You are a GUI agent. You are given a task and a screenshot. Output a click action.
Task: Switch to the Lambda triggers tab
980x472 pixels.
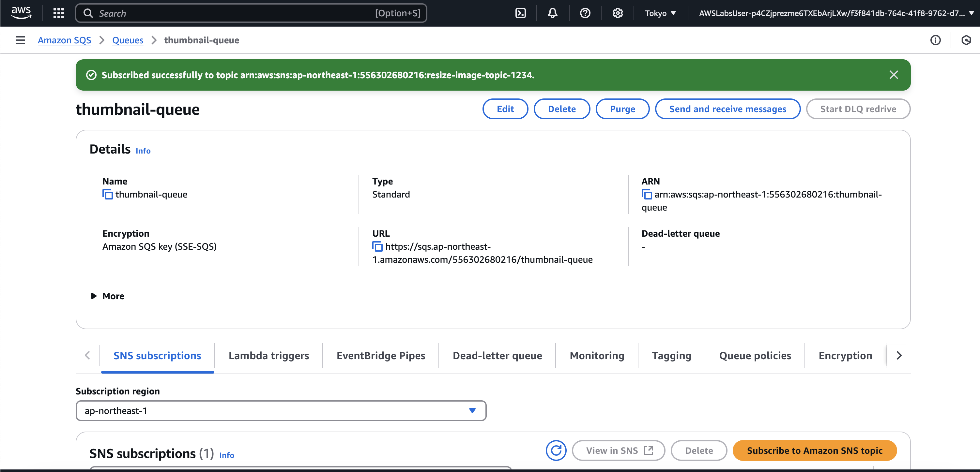point(269,356)
